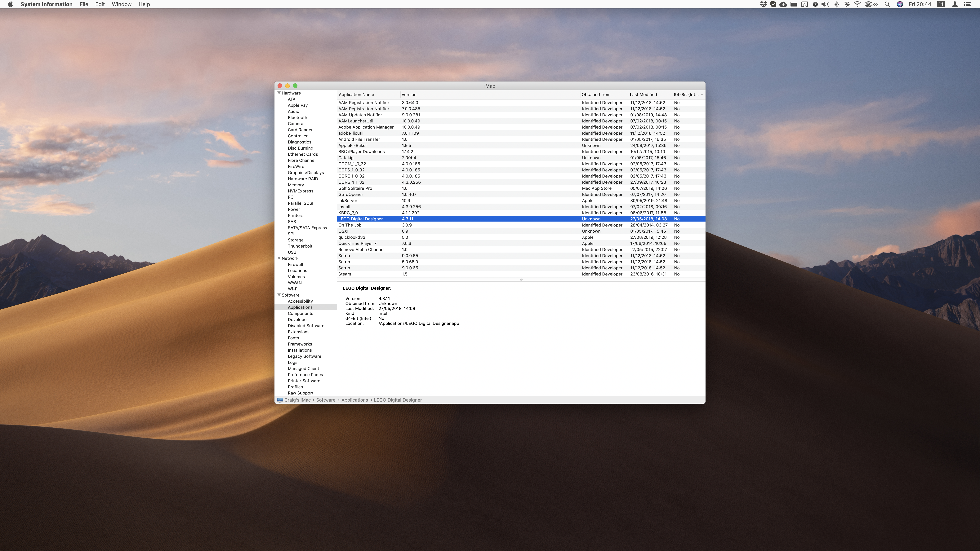
Task: Select the InkServer row
Action: coord(521,201)
